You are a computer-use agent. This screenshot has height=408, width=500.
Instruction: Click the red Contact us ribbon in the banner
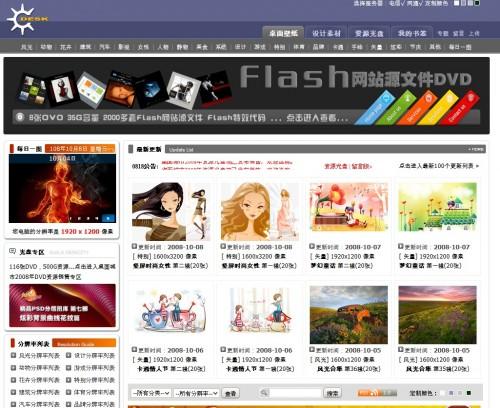[x=459, y=108]
